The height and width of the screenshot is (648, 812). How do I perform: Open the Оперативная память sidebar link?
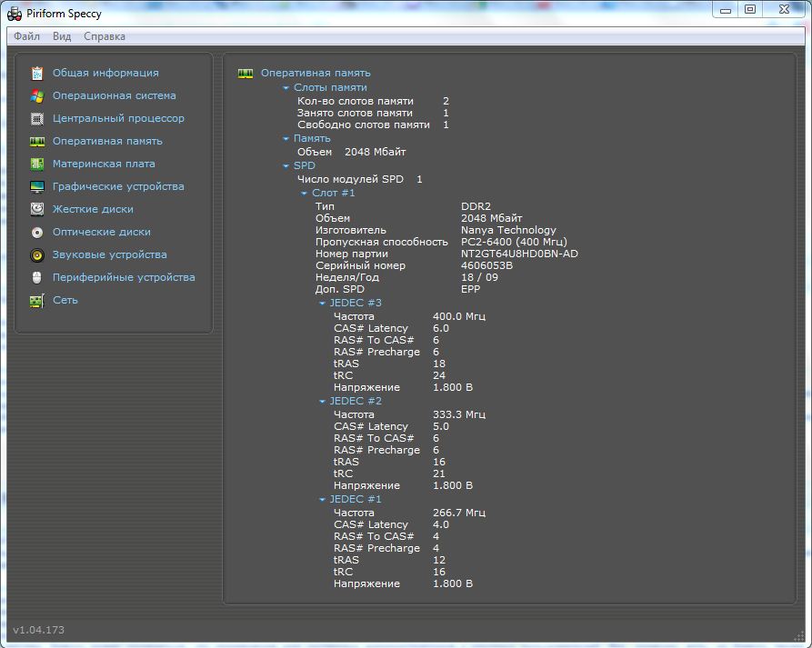click(x=107, y=141)
